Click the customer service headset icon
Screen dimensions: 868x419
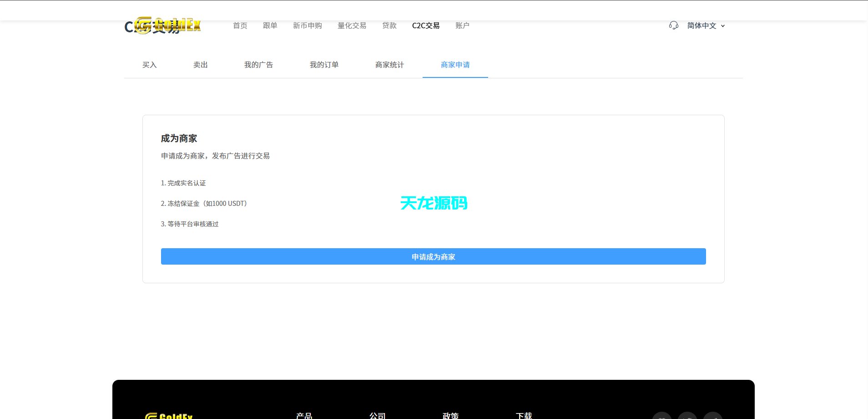tap(674, 26)
